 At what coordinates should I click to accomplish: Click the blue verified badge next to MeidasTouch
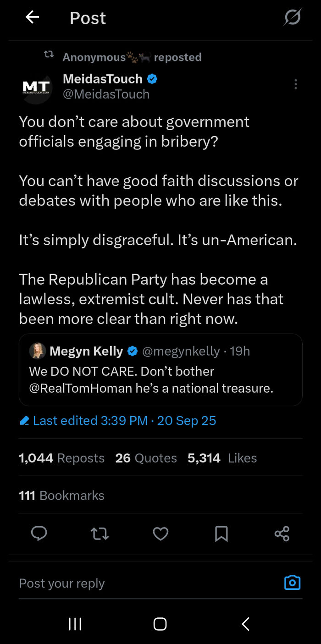point(152,79)
